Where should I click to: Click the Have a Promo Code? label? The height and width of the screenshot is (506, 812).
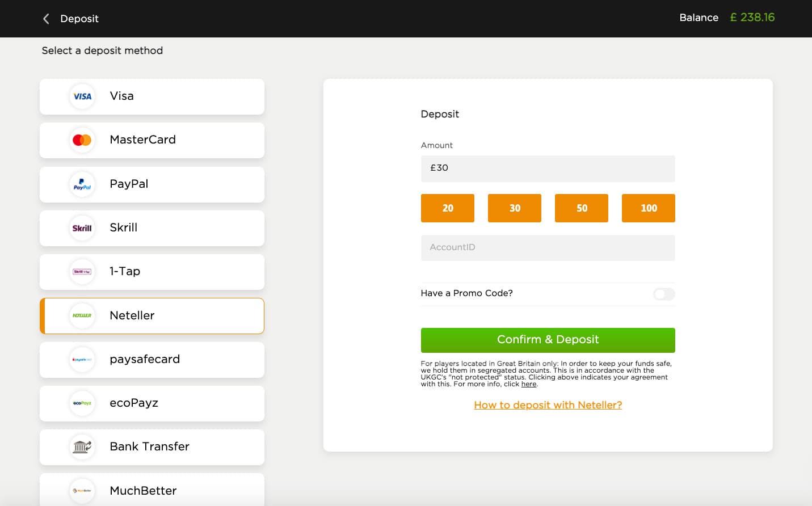[x=467, y=293]
